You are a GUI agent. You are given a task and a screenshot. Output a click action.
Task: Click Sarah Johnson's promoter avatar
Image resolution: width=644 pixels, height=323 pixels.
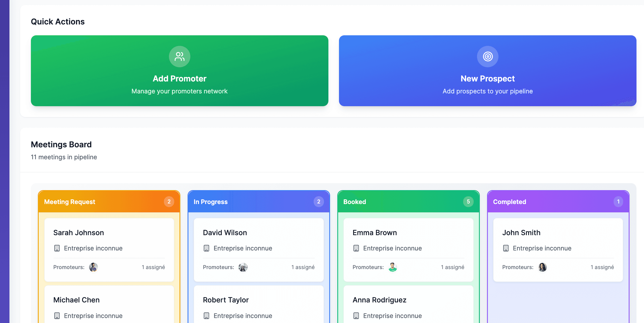coord(94,267)
